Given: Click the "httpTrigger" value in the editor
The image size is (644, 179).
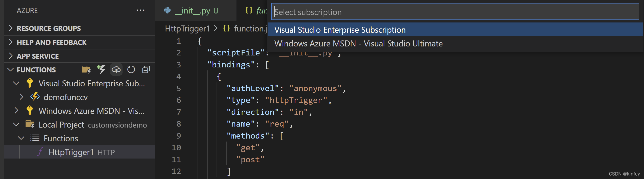Looking at the screenshot, I should click(x=296, y=100).
